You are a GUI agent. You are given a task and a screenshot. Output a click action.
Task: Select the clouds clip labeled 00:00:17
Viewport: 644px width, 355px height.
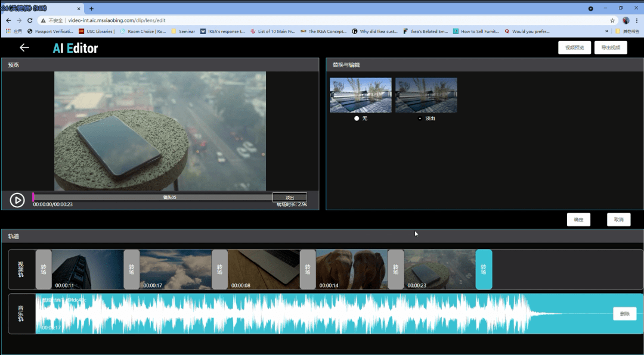tap(175, 269)
